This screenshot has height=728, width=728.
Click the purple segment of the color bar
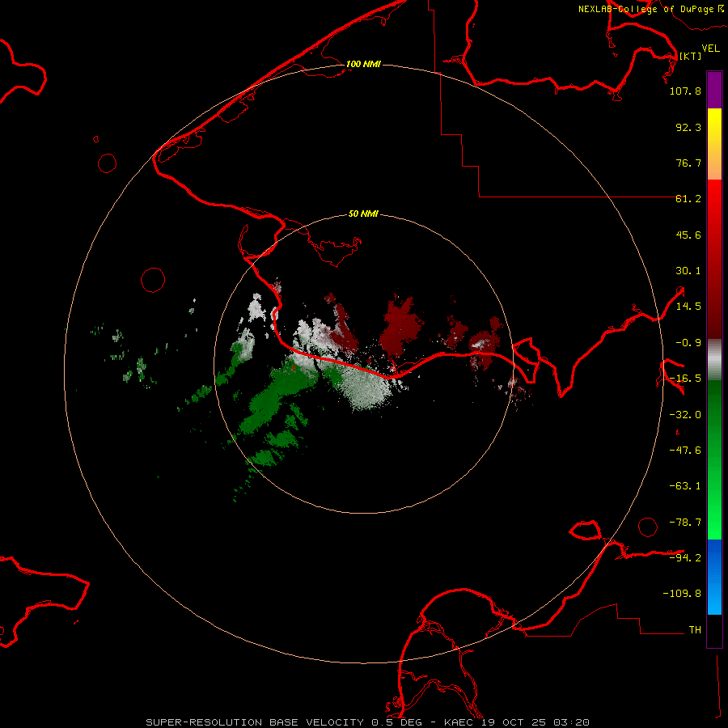click(714, 90)
